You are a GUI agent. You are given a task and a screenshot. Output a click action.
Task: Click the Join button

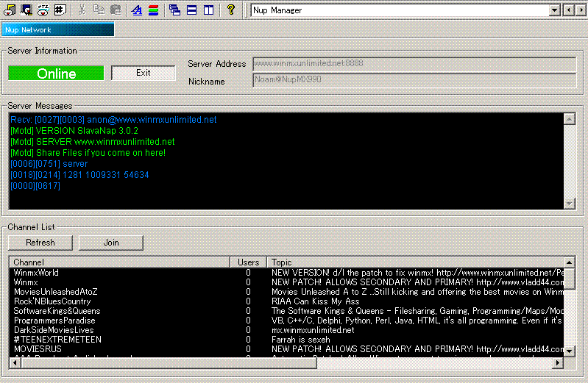pos(111,243)
